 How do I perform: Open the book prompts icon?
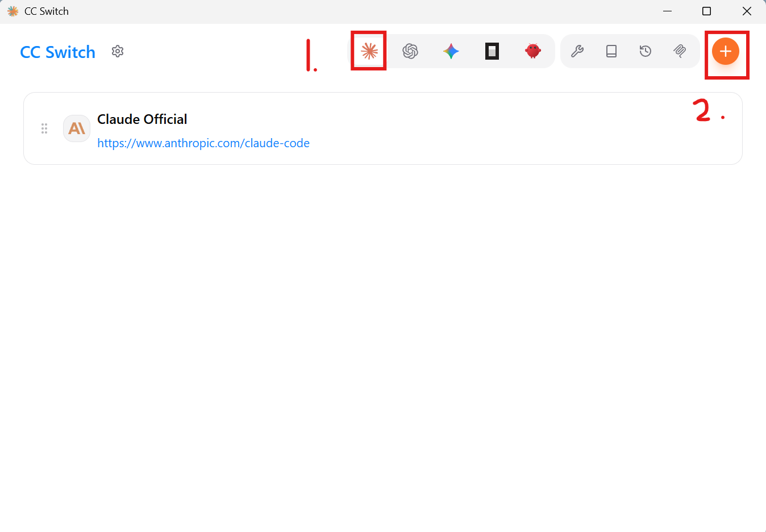tap(611, 51)
